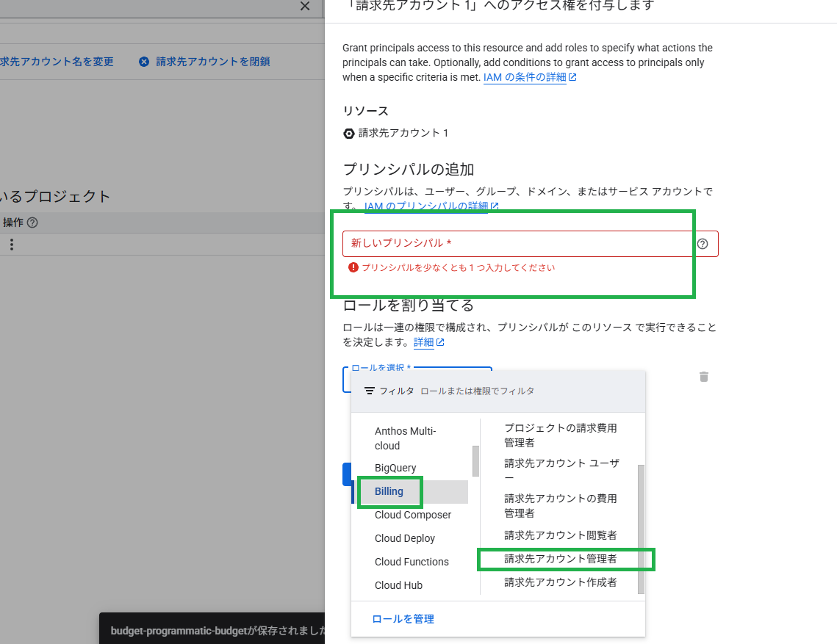This screenshot has width=837, height=644.
Task: Select Billing in the service category list
Action: pos(389,491)
